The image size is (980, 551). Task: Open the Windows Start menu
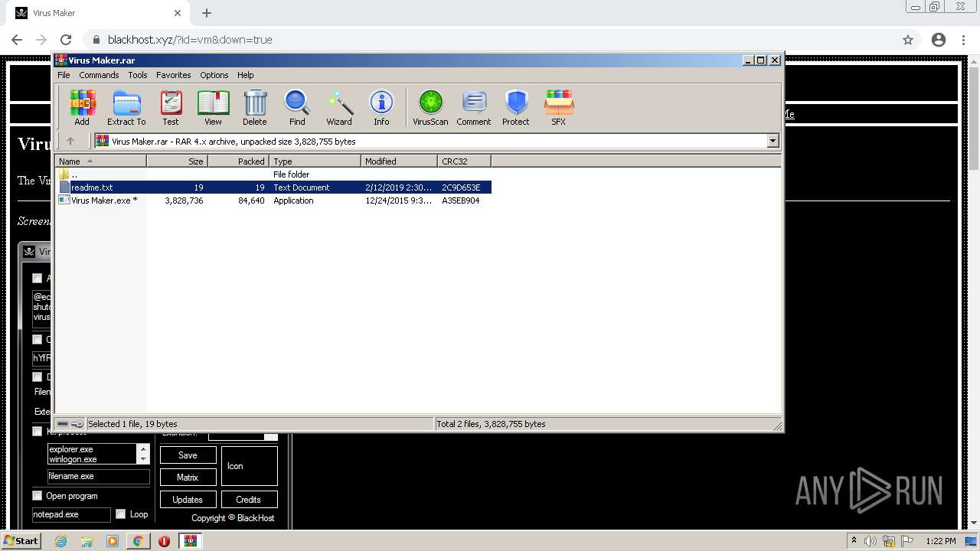(x=21, y=541)
